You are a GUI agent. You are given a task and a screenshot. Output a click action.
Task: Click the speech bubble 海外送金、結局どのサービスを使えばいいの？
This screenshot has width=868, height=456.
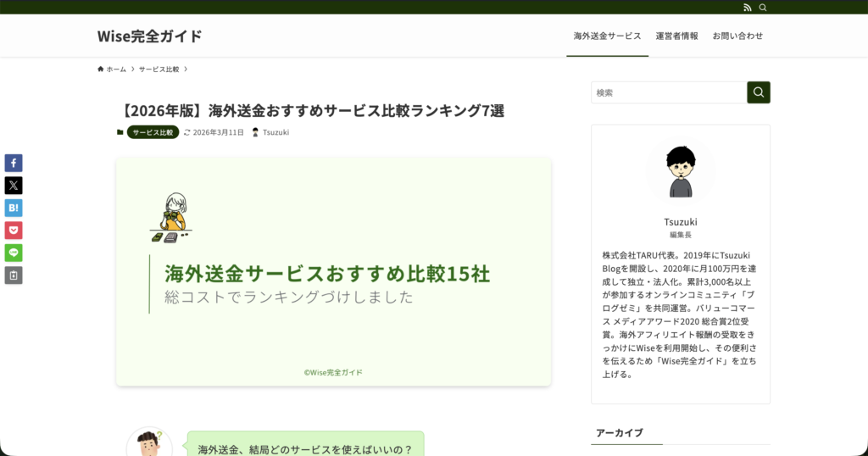point(305,444)
